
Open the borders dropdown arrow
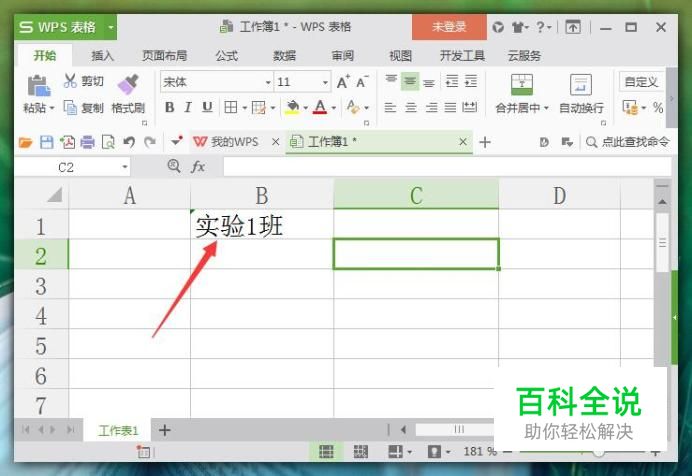(x=244, y=108)
